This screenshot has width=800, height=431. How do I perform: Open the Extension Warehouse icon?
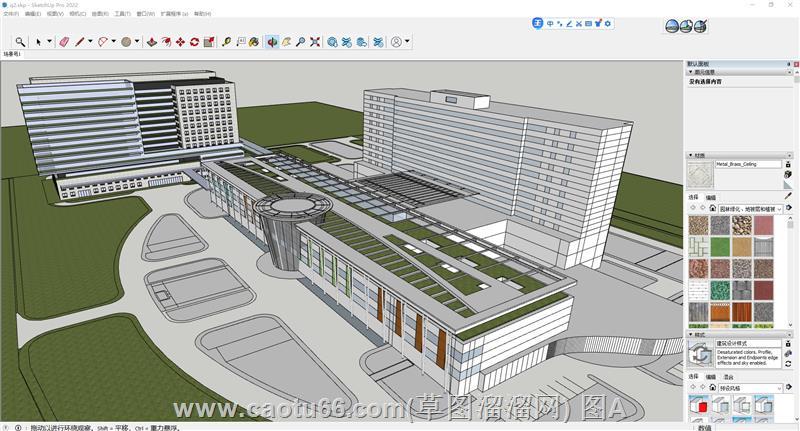pyautogui.click(x=347, y=42)
